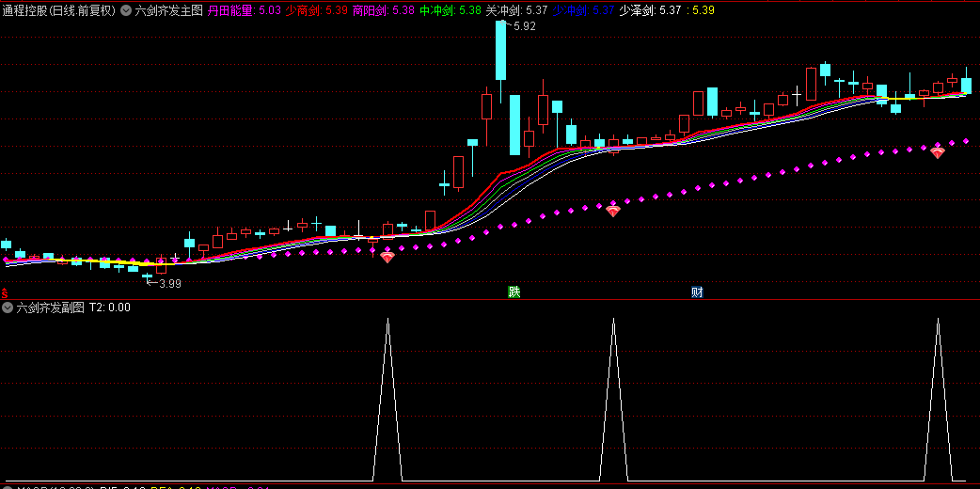Click the 3.99 low price label

pyautogui.click(x=164, y=283)
